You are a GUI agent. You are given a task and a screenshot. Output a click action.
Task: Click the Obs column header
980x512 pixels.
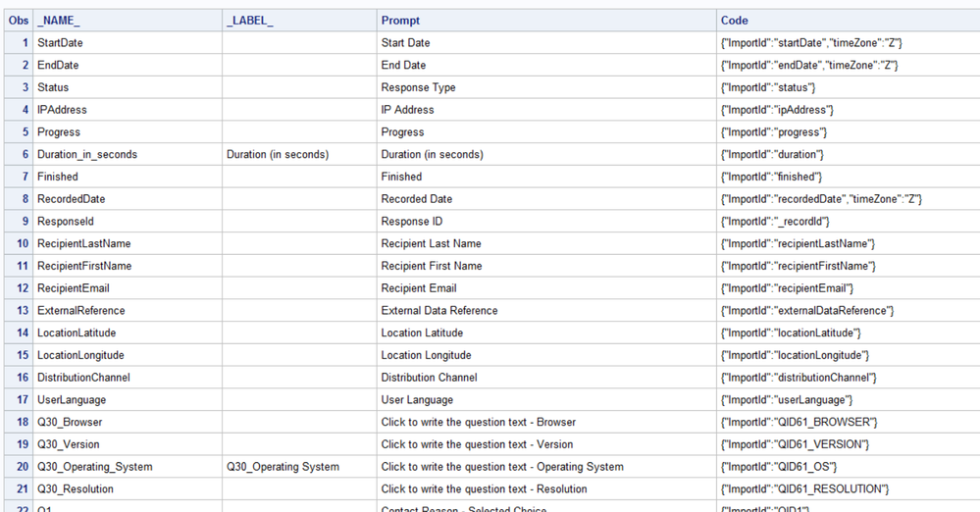tap(17, 21)
